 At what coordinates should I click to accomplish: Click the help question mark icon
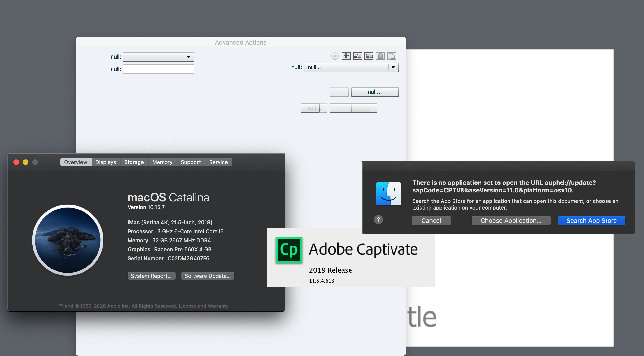378,220
